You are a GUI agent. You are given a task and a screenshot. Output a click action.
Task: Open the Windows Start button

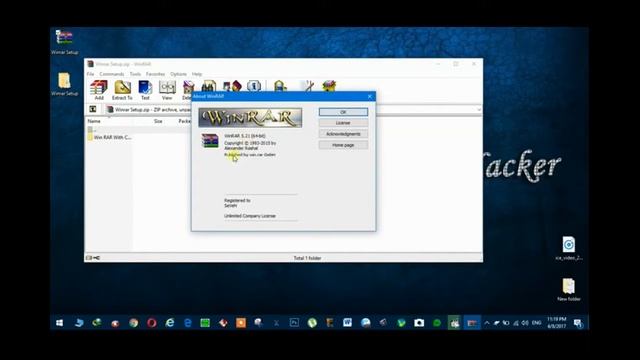[60, 323]
